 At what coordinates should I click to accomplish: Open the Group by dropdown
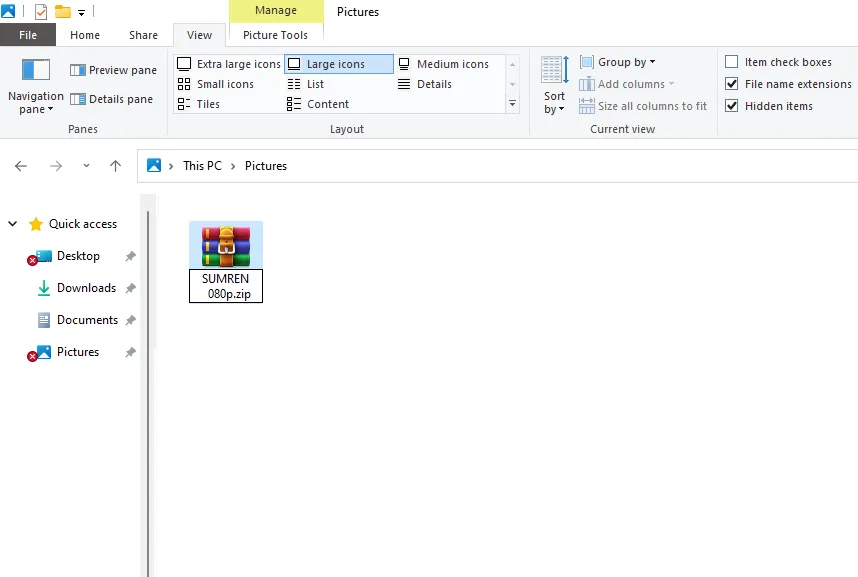tap(617, 62)
